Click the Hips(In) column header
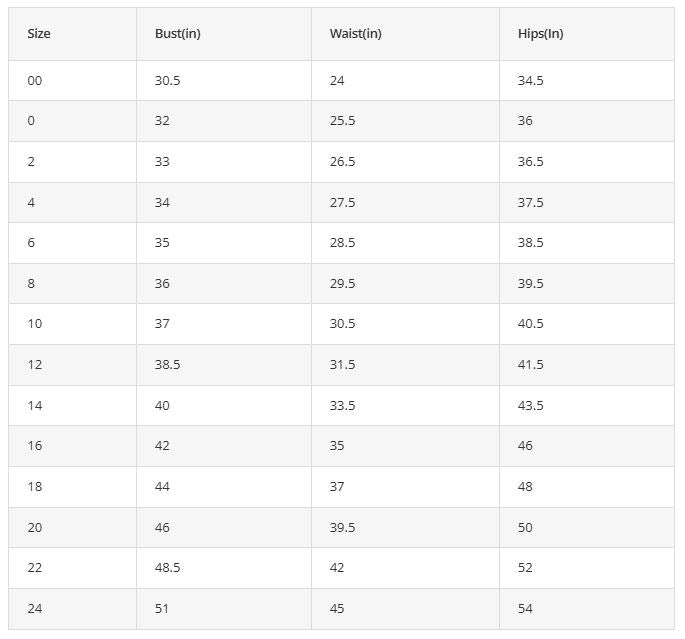The height and width of the screenshot is (639, 685). [540, 34]
